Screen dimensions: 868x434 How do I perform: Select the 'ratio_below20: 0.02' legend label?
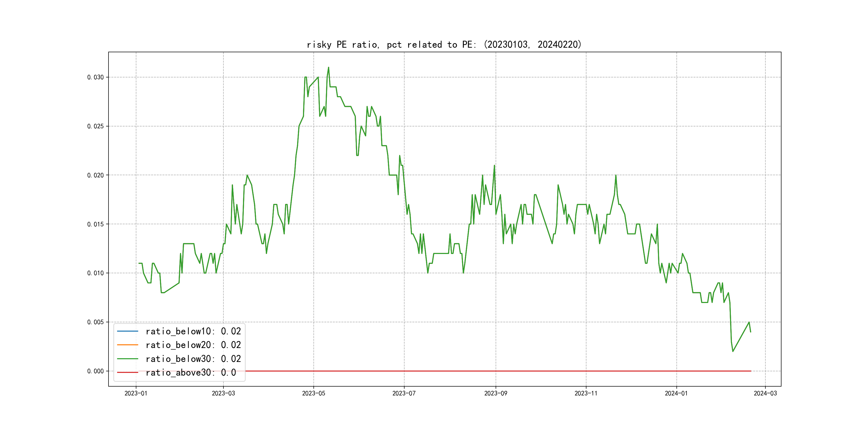click(x=193, y=345)
